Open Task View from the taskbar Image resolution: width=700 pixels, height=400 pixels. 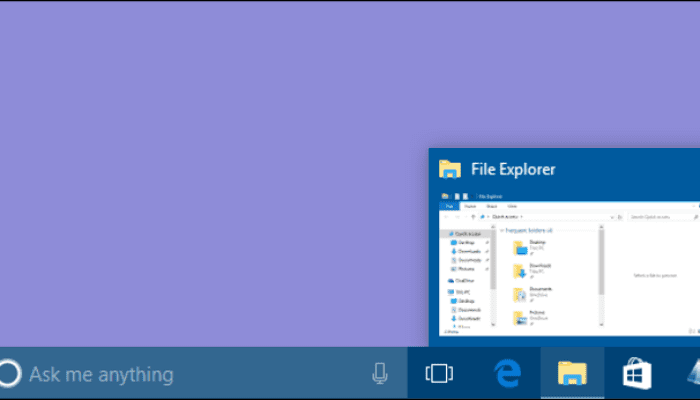[438, 374]
